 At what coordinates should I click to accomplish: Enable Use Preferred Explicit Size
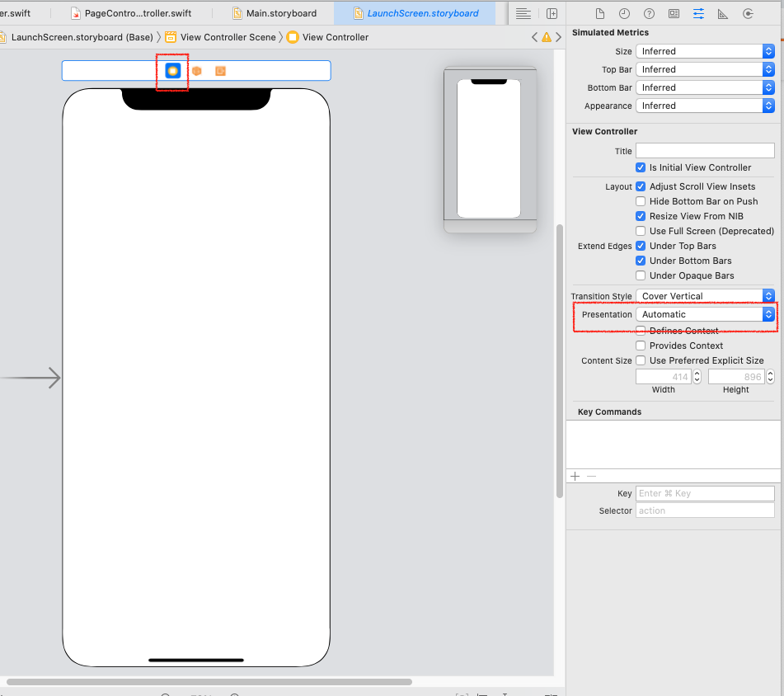641,360
